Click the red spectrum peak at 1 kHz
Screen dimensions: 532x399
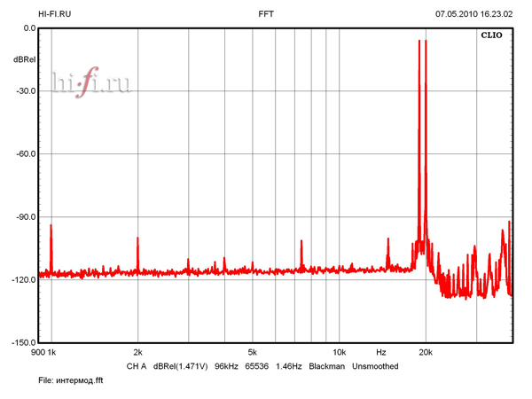pyautogui.click(x=51, y=239)
